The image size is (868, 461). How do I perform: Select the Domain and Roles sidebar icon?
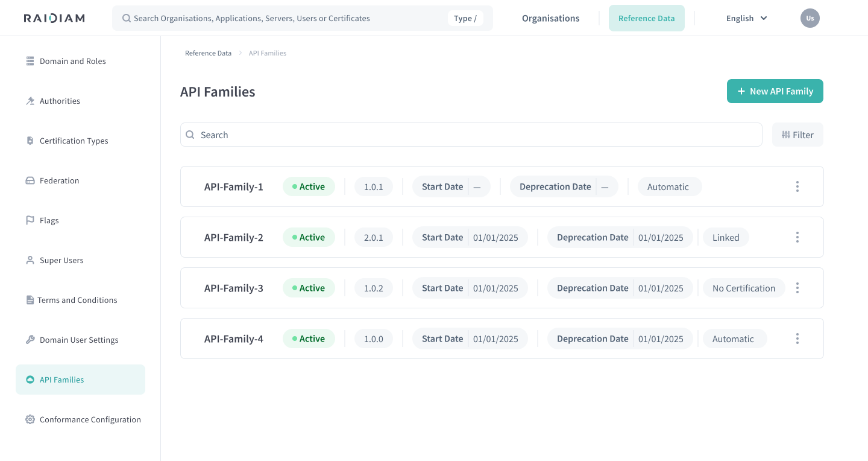[30, 60]
